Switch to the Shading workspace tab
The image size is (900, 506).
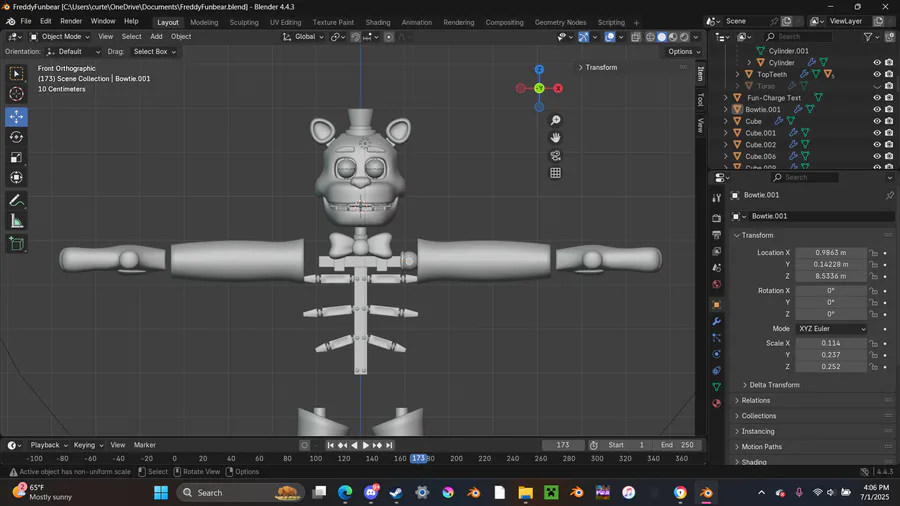tap(378, 22)
